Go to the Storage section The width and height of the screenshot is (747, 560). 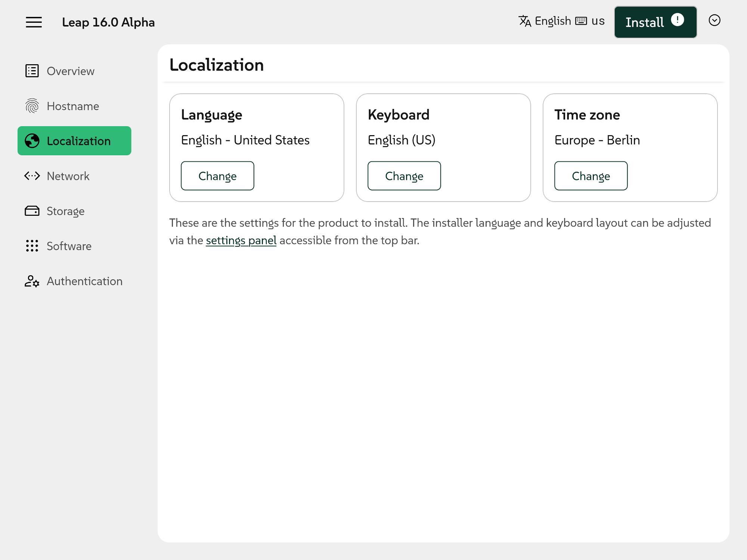point(66,211)
